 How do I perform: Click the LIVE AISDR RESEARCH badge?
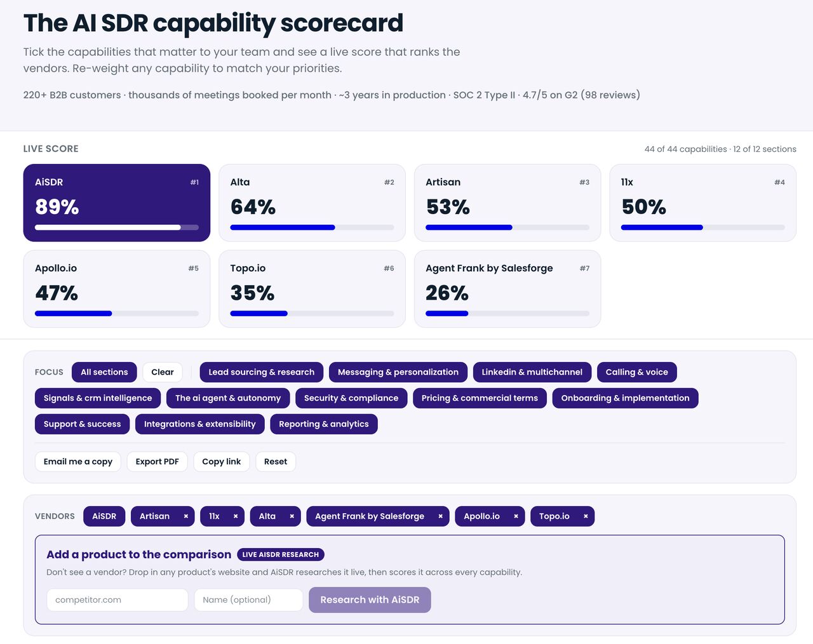click(x=281, y=554)
